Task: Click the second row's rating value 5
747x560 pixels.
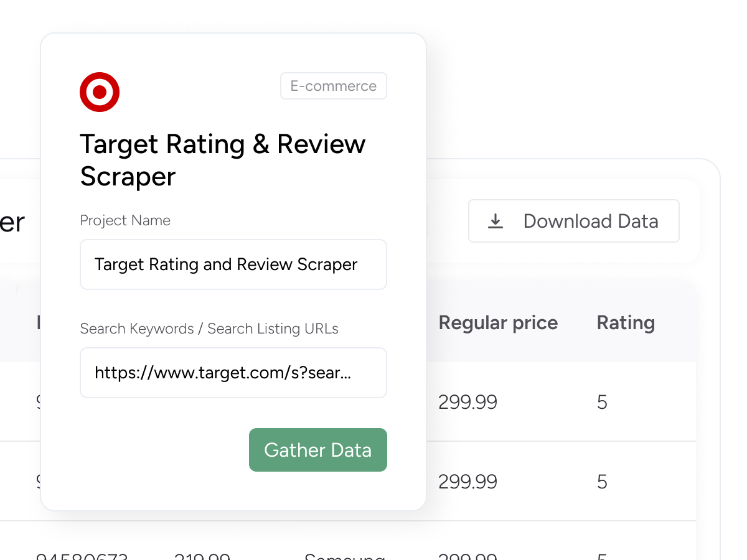Action: (602, 482)
